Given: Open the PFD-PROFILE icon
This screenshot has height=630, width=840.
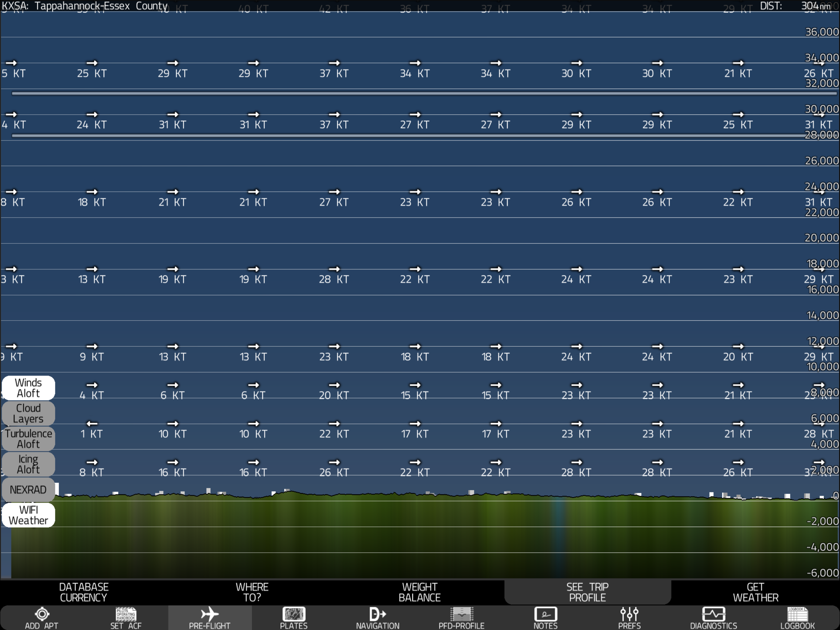Looking at the screenshot, I should tap(462, 614).
